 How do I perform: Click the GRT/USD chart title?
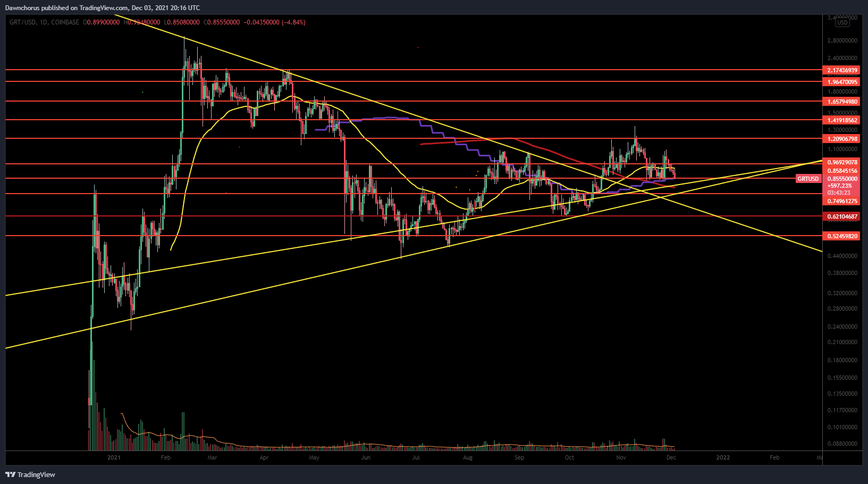click(x=22, y=22)
